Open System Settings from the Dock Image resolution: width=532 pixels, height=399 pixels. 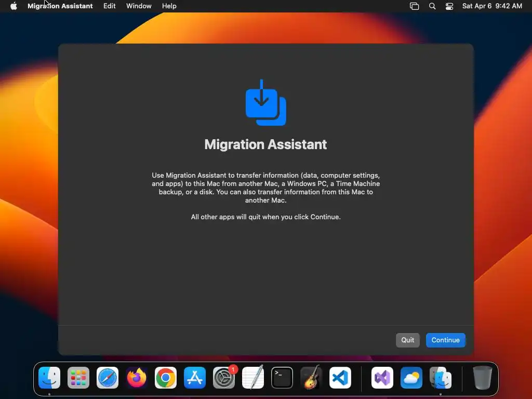[x=224, y=378]
